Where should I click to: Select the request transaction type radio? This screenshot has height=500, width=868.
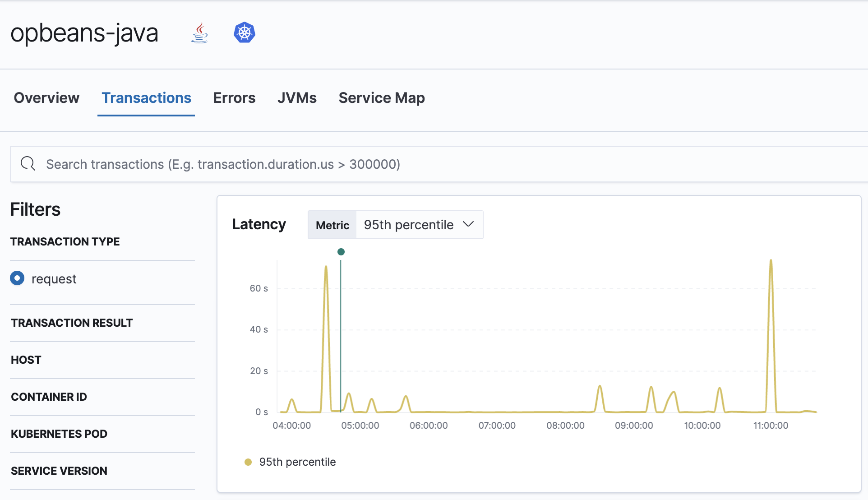[x=17, y=278]
